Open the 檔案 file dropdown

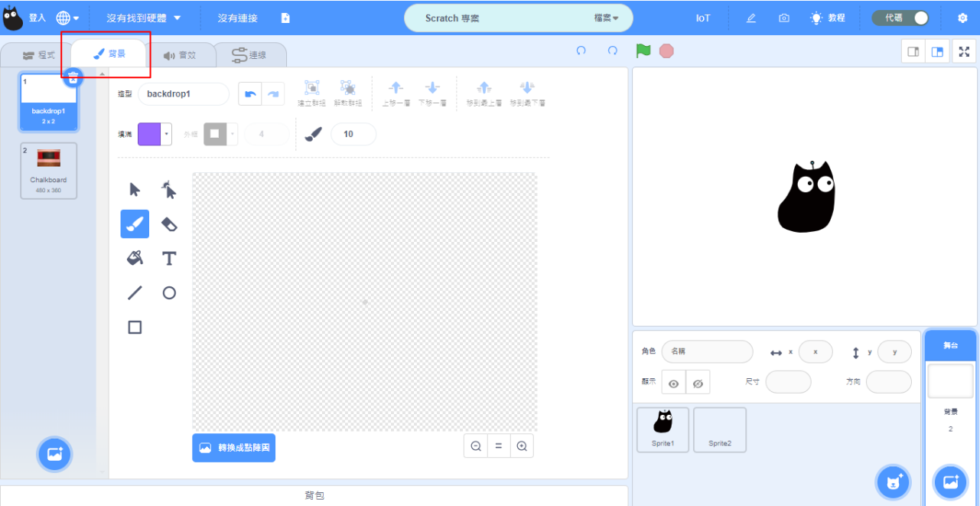[607, 18]
